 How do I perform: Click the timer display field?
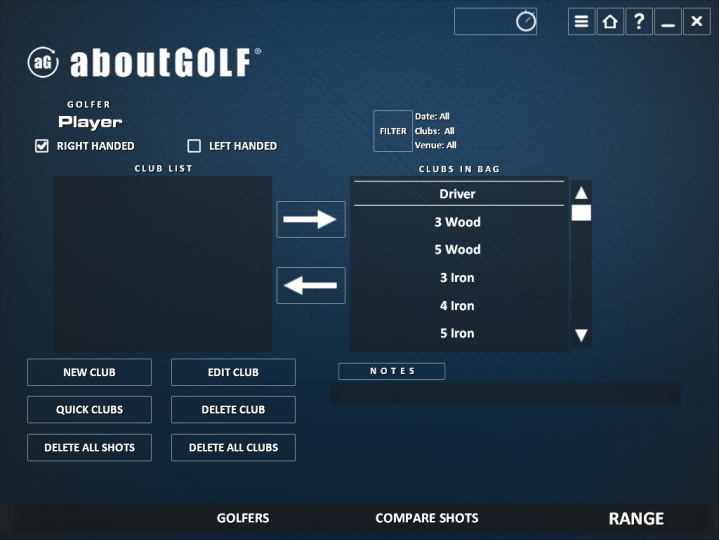pos(495,22)
